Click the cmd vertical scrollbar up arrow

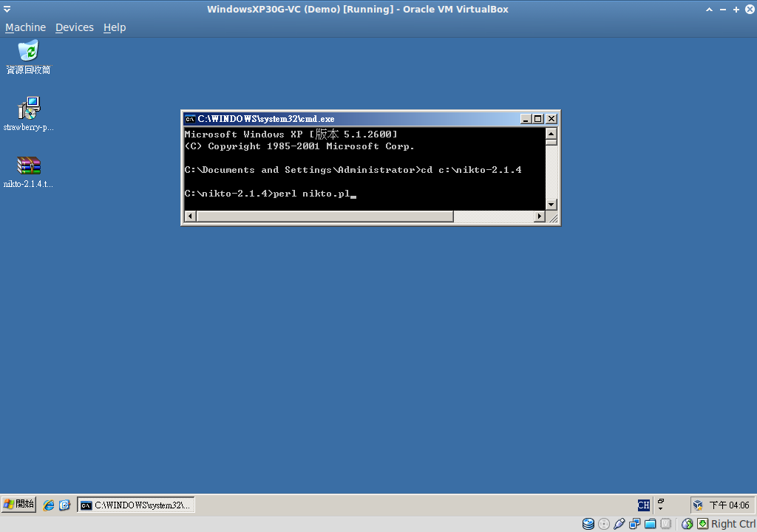coord(551,133)
